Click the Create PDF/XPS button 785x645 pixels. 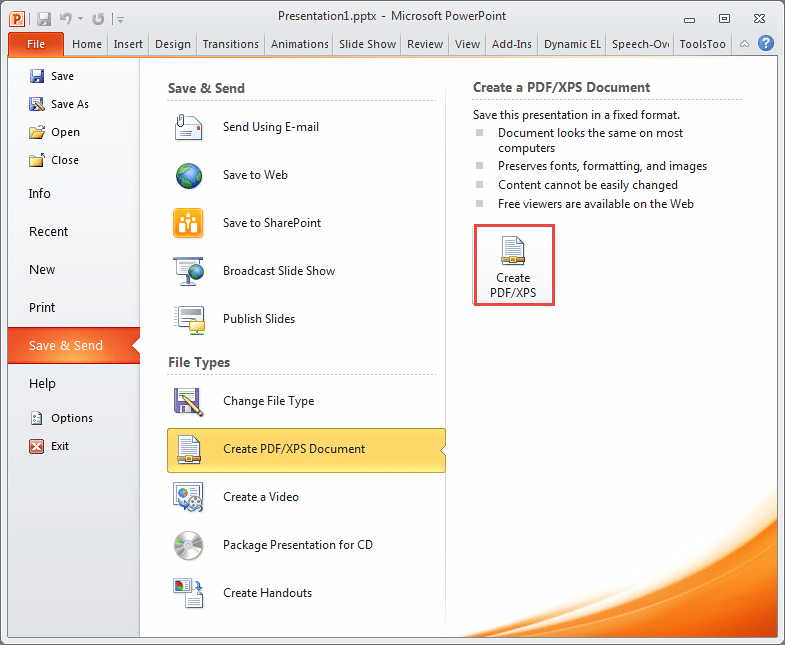click(x=514, y=265)
